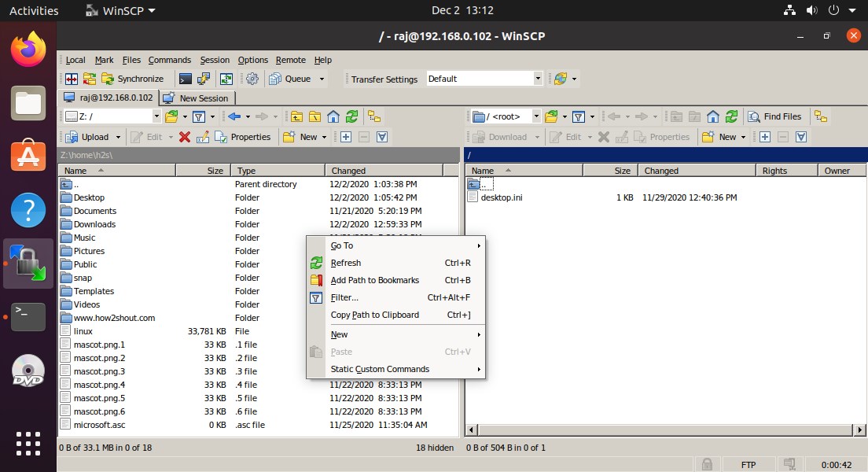Sort local files by Size column header
The height and width of the screenshot is (472, 868).
point(204,171)
